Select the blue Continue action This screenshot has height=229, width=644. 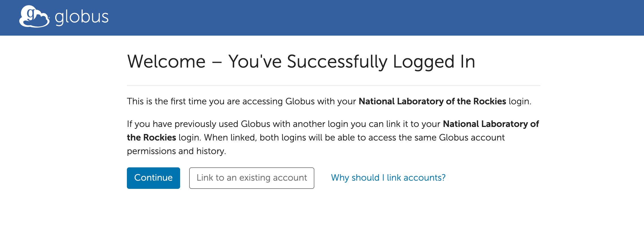[x=153, y=178]
